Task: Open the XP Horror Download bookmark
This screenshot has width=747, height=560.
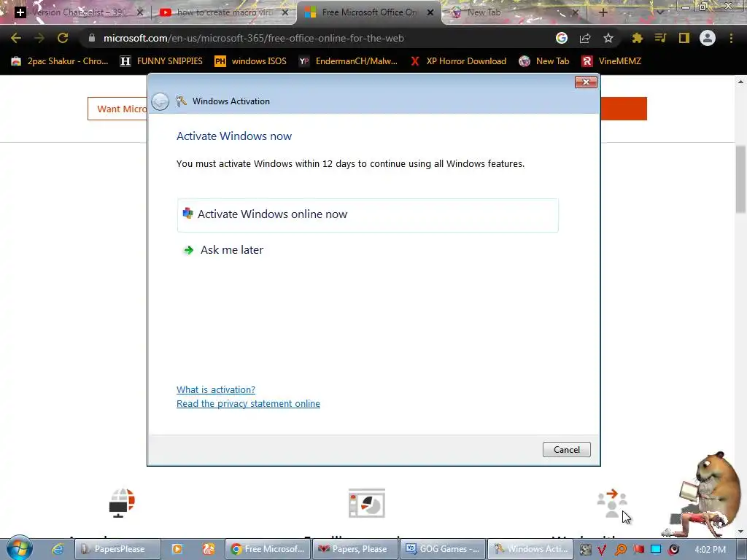Action: pos(458,61)
